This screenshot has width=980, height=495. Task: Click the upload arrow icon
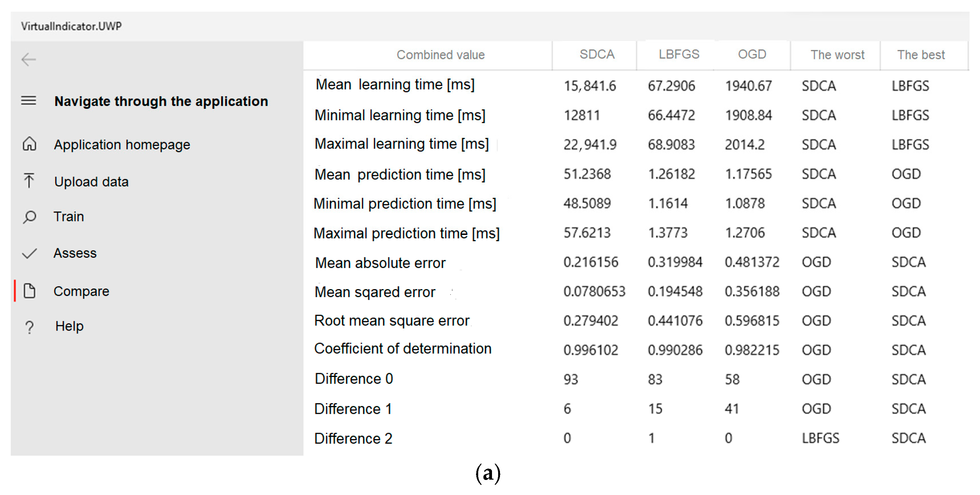(x=29, y=180)
